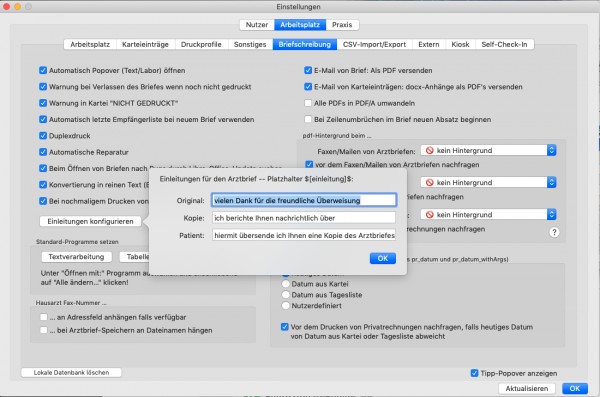Switch to Druckprofile sub-tab

tap(201, 44)
